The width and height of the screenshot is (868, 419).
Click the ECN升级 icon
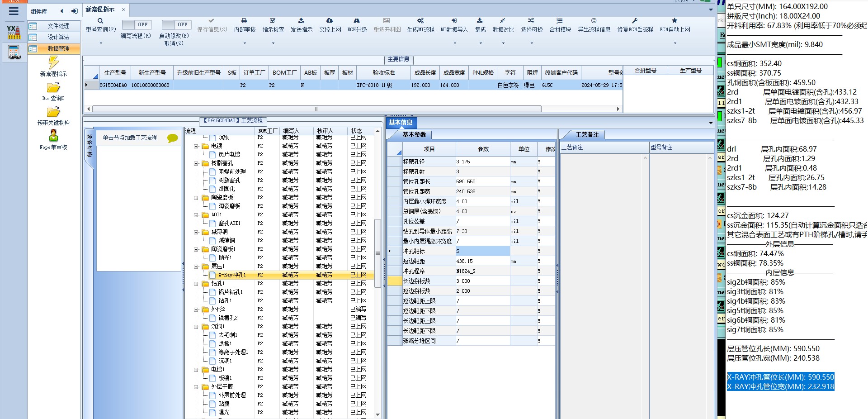coord(357,21)
